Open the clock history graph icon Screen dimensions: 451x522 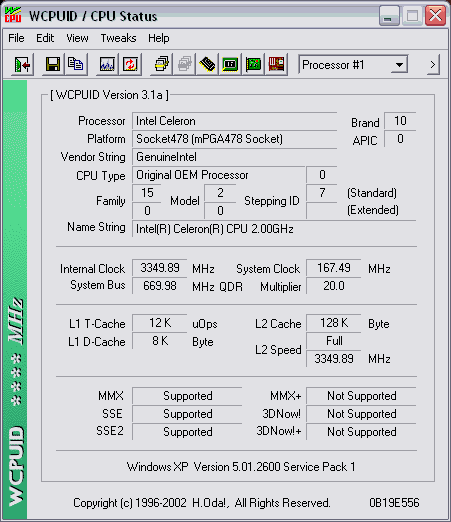tap(107, 64)
